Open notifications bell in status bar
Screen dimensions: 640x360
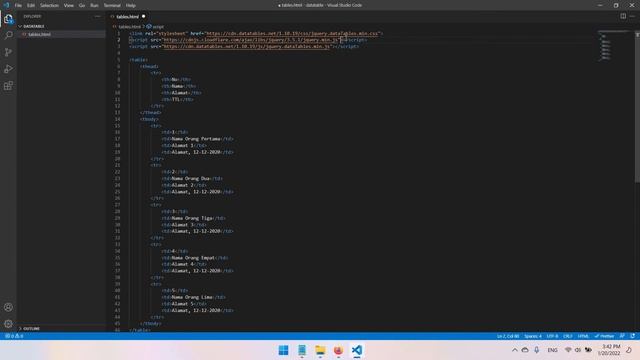pos(633,336)
